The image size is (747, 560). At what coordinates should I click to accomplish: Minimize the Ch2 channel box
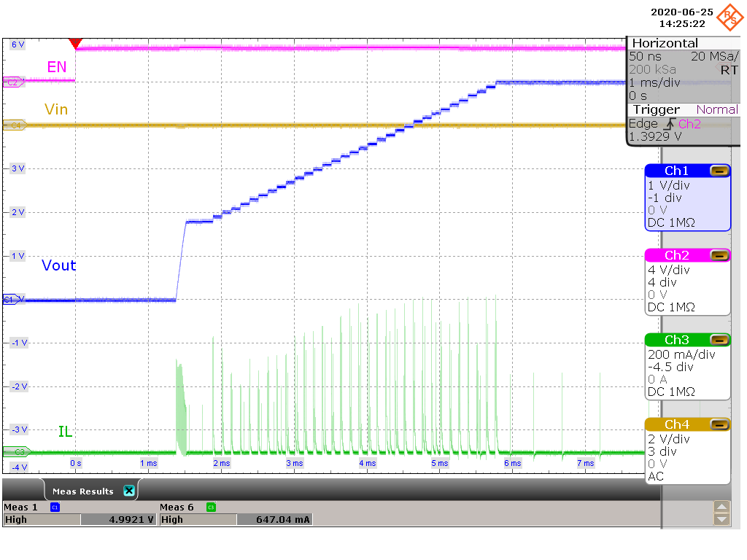[x=719, y=255]
